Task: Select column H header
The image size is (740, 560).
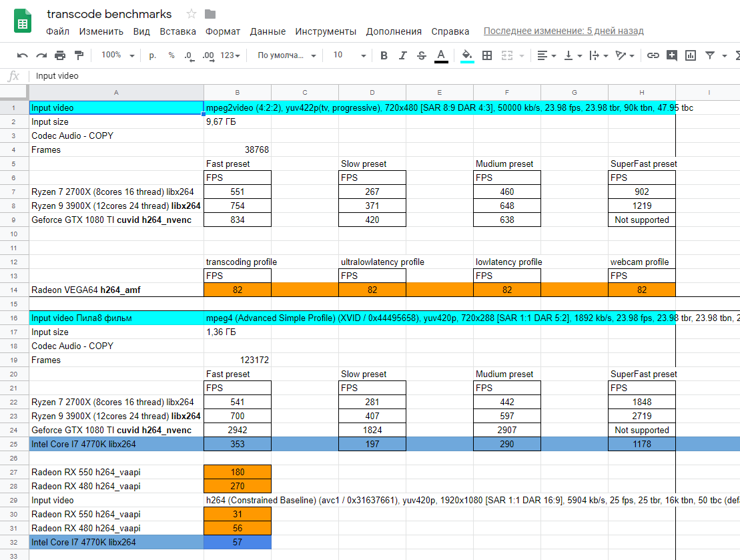Action: click(x=642, y=93)
